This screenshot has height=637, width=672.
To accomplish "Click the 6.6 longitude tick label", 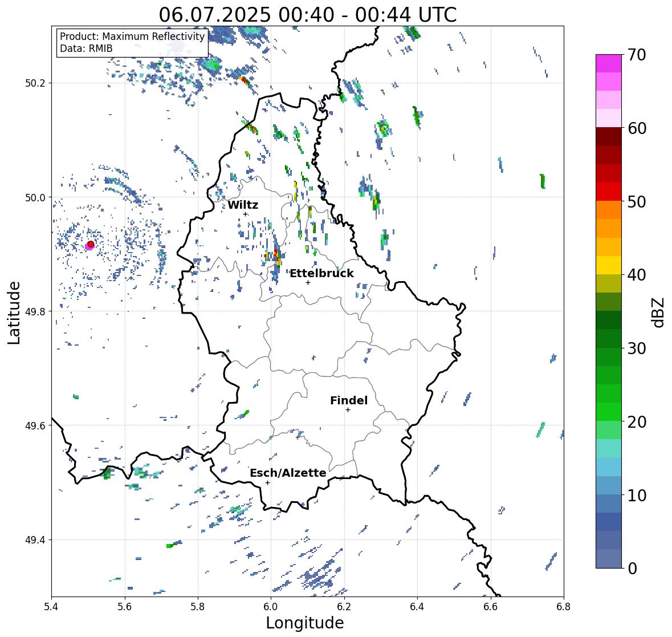I will coord(491,607).
